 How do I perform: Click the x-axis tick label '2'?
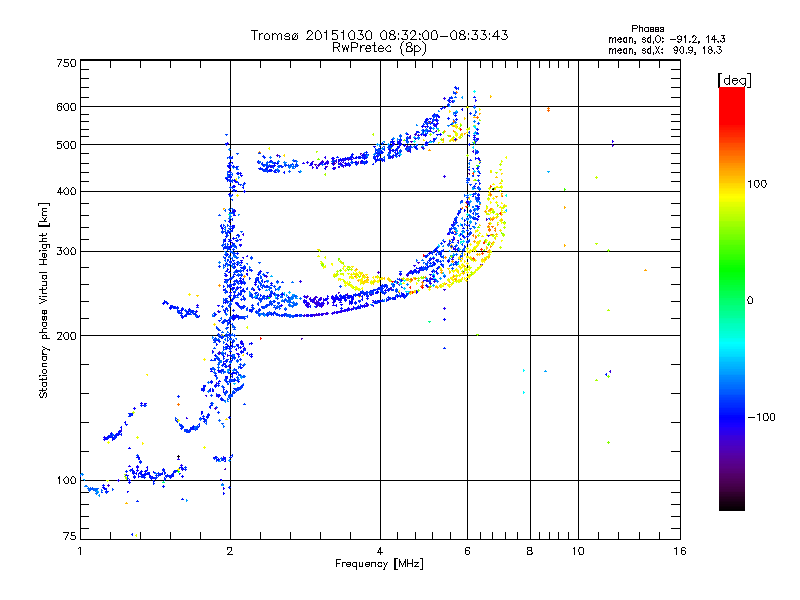pyautogui.click(x=230, y=551)
